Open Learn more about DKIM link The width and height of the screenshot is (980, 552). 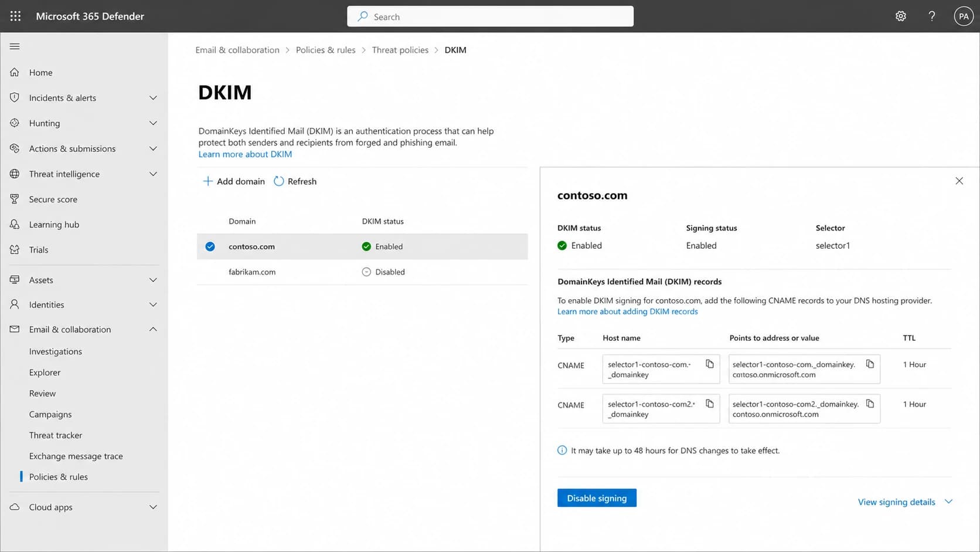point(245,154)
